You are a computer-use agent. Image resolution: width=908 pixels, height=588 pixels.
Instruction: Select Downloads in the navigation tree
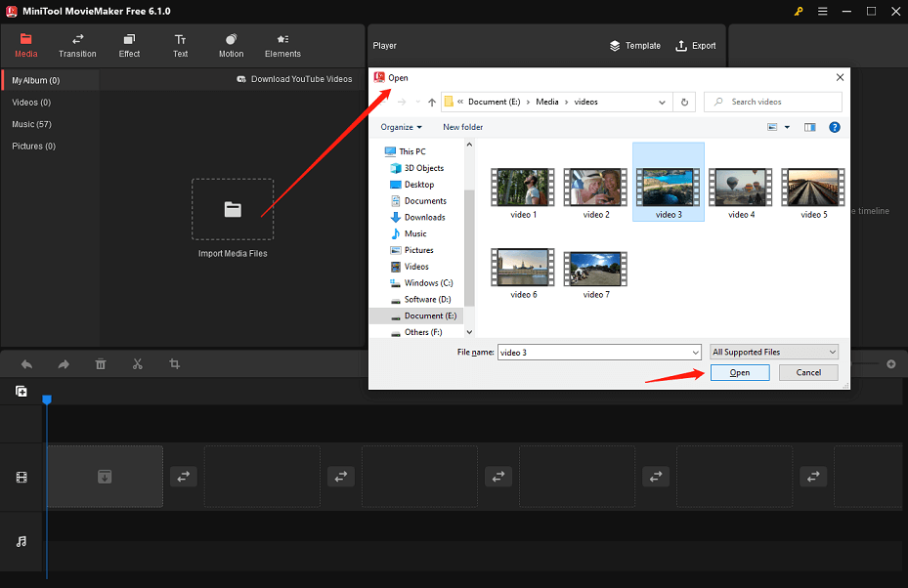coord(424,217)
